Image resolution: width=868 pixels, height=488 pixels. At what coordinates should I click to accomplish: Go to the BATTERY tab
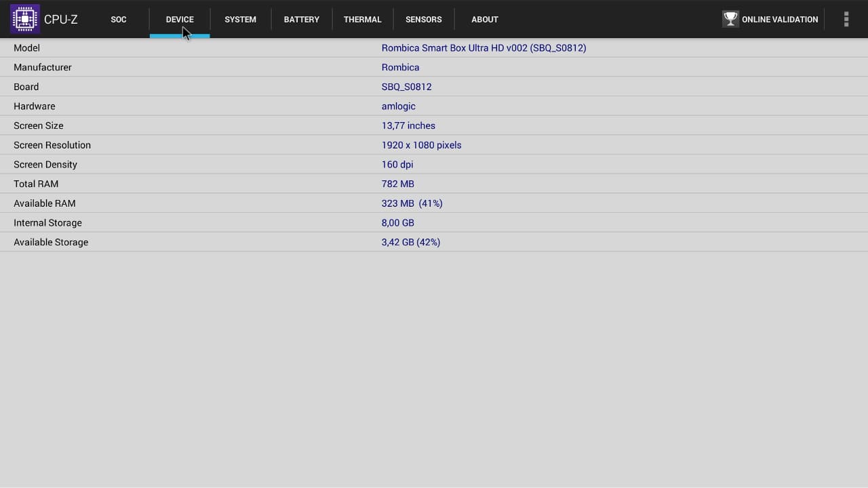[302, 20]
